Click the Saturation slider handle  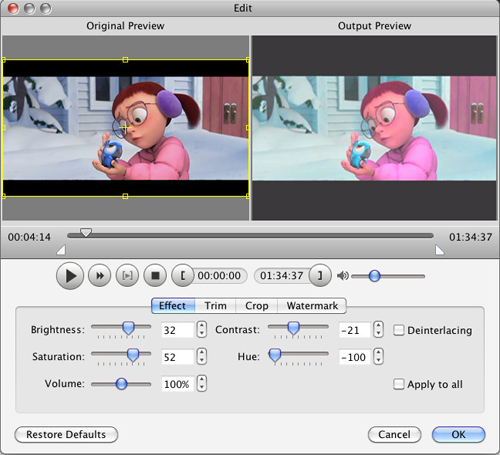(133, 355)
